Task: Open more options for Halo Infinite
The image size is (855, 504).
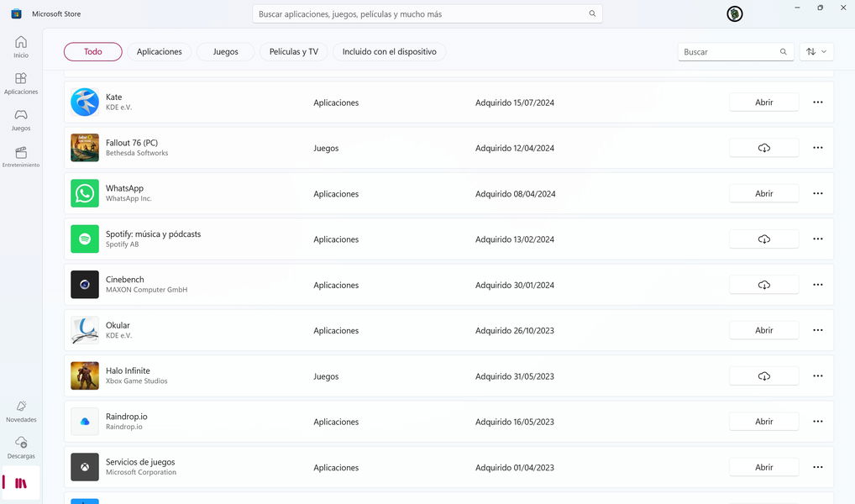Action: click(818, 375)
